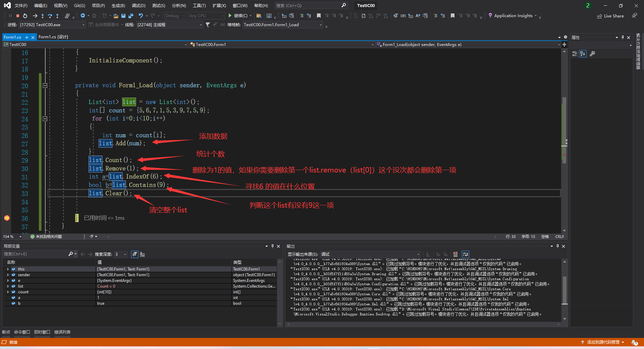Toggle auto-hide pin on Output panel
This screenshot has width=644, height=349.
(557, 246)
